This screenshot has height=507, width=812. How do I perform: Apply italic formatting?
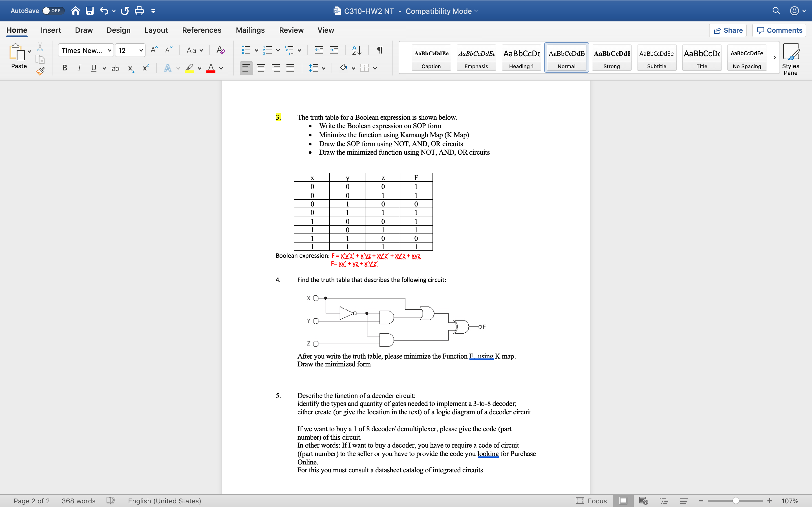79,68
